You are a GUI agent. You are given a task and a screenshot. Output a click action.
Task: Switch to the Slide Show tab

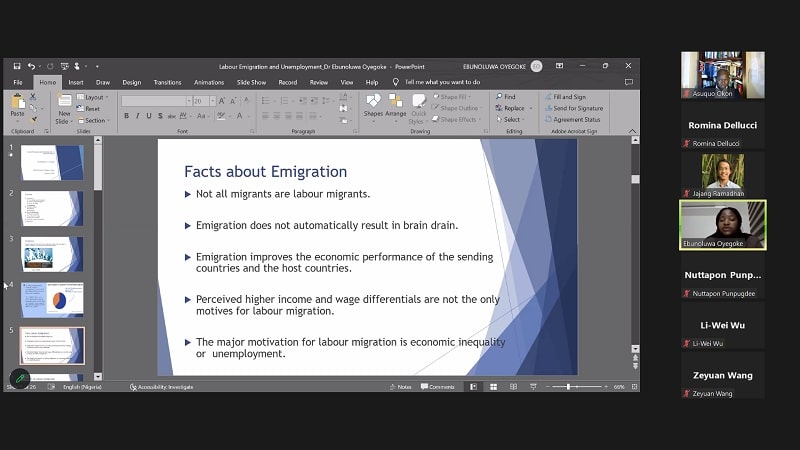(251, 82)
